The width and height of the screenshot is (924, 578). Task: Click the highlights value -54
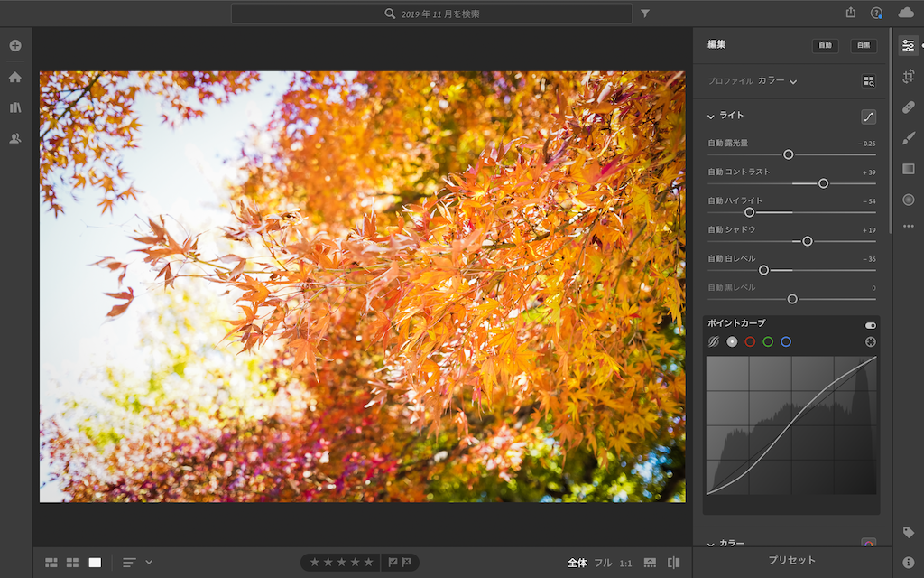click(x=869, y=201)
